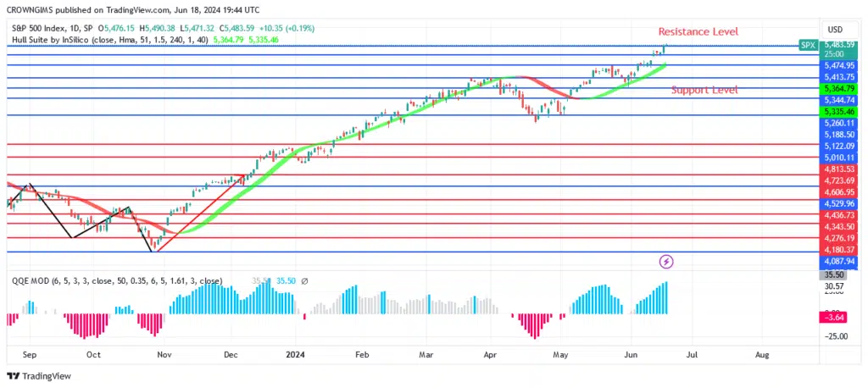Click the gray 35.50 QQE value label
Screen dimensions: 868x388
click(x=835, y=275)
